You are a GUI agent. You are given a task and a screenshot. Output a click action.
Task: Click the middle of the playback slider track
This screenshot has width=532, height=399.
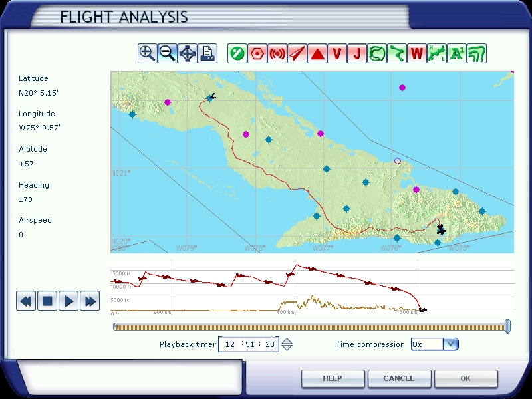pyautogui.click(x=311, y=327)
